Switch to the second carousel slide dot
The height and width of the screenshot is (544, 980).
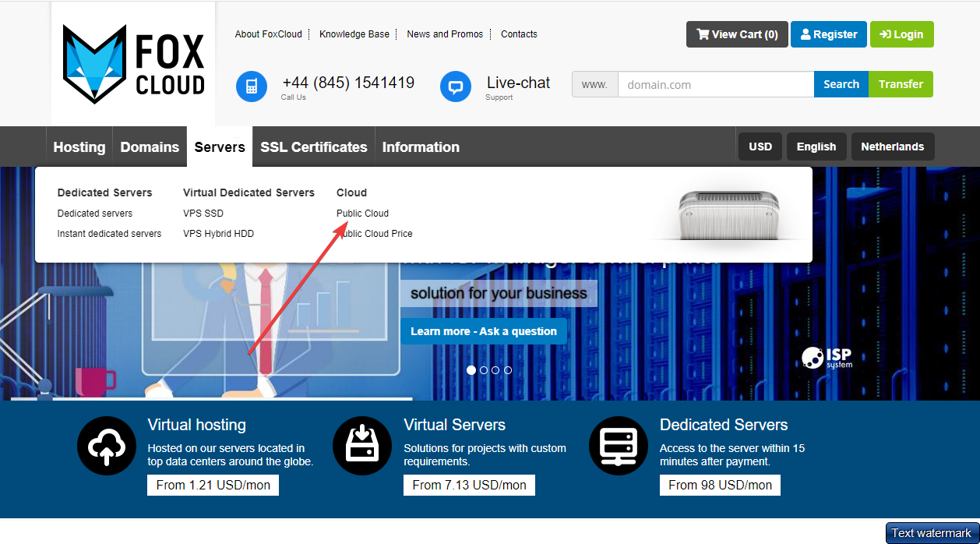(x=484, y=370)
